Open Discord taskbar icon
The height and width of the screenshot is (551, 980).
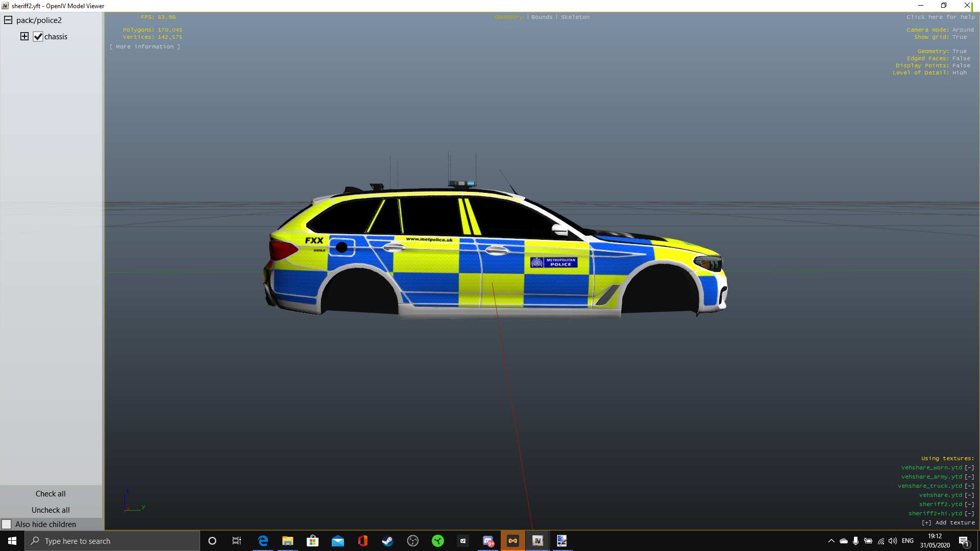pos(488,541)
